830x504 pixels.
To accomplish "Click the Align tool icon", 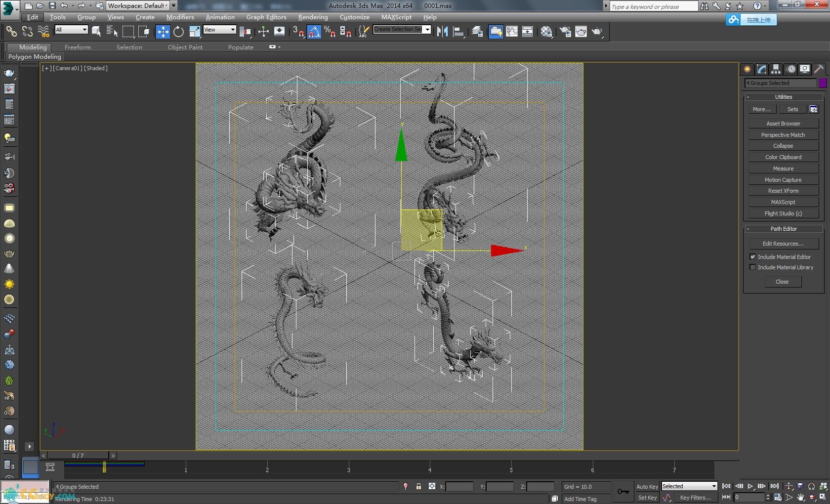I will pos(458,32).
